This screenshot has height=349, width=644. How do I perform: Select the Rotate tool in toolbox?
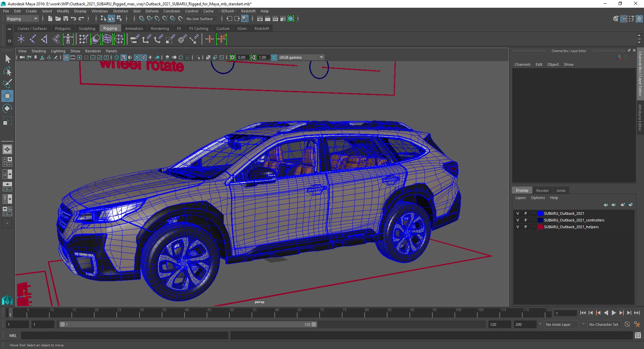pos(7,108)
